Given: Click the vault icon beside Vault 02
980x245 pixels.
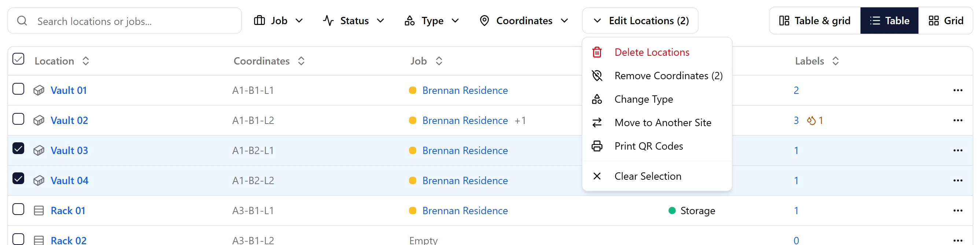Looking at the screenshot, I should point(39,121).
